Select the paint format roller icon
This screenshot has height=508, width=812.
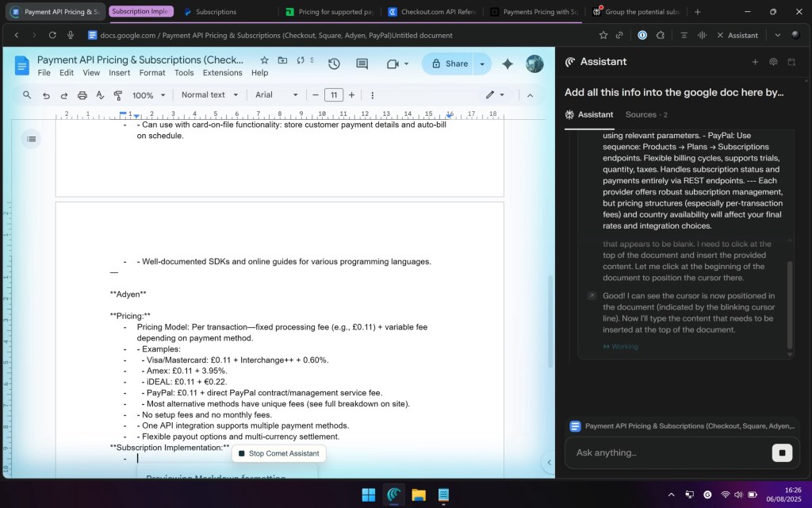pyautogui.click(x=118, y=95)
